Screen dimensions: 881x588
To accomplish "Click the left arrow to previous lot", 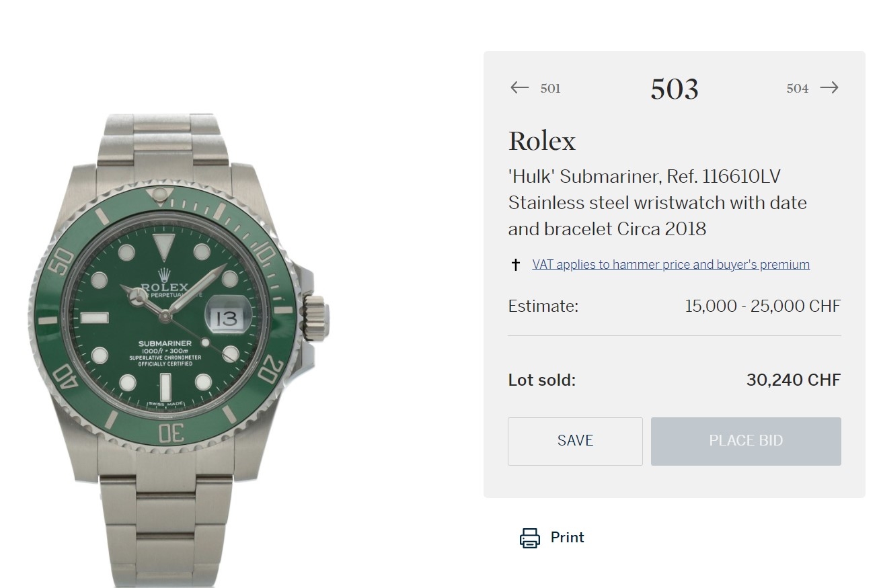I will 519,88.
